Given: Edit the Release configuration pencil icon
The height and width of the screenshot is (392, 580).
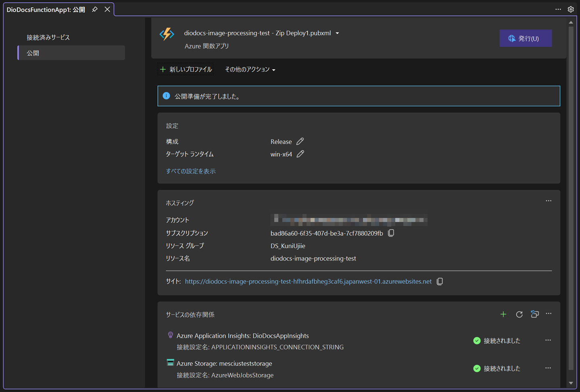Looking at the screenshot, I should (x=300, y=141).
